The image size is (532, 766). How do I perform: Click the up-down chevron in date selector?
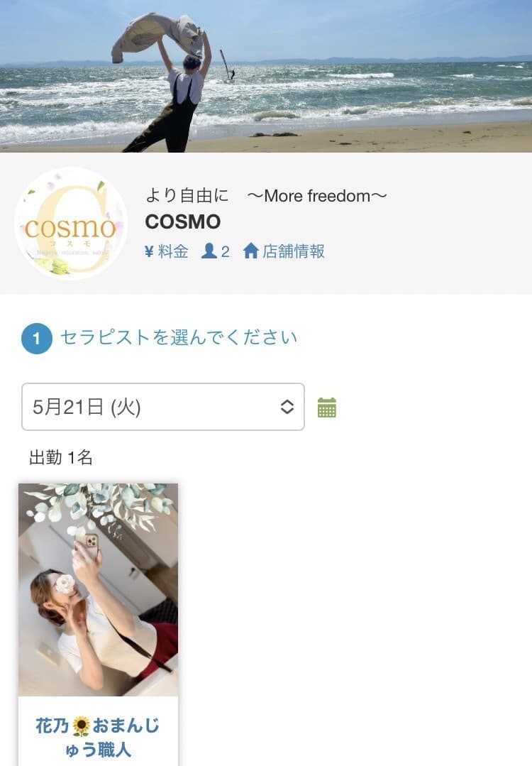tap(287, 407)
